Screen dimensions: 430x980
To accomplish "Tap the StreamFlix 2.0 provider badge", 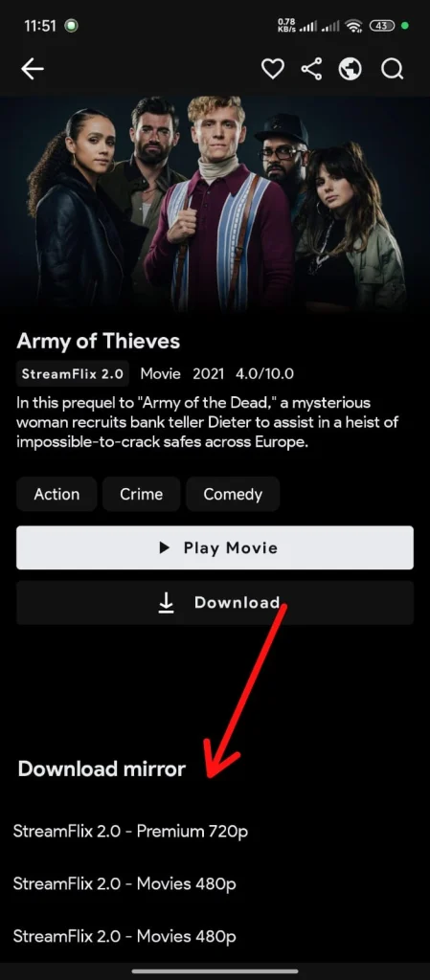I will (x=73, y=374).
